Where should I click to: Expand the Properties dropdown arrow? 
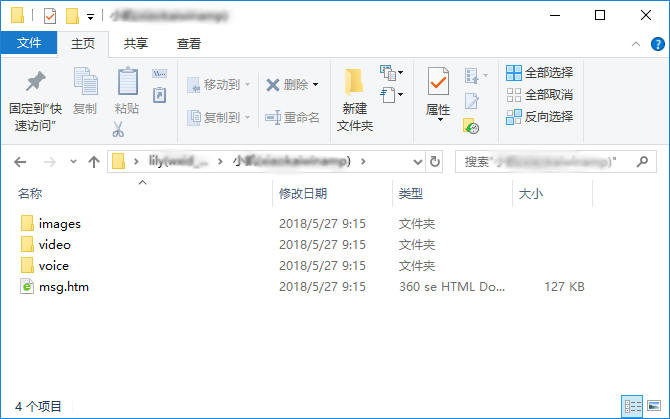[440, 120]
